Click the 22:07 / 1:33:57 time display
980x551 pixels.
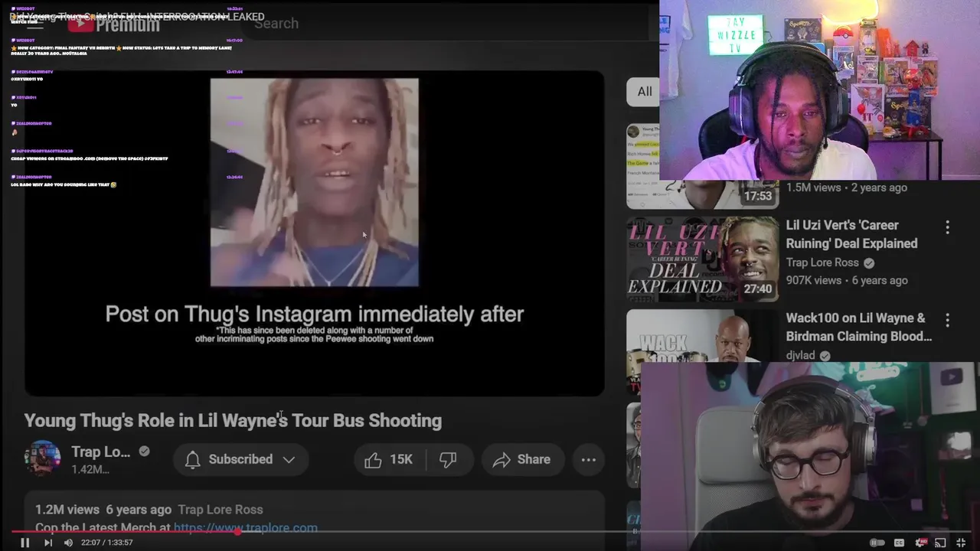point(107,543)
